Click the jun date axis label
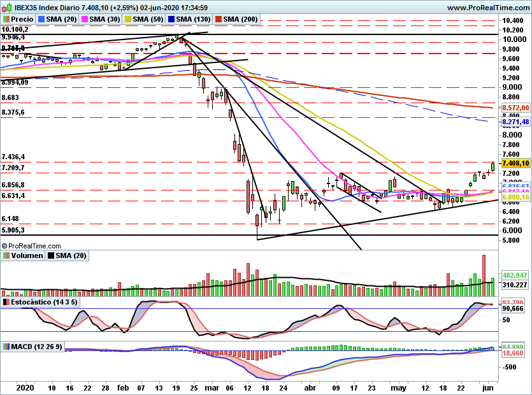 pos(488,388)
